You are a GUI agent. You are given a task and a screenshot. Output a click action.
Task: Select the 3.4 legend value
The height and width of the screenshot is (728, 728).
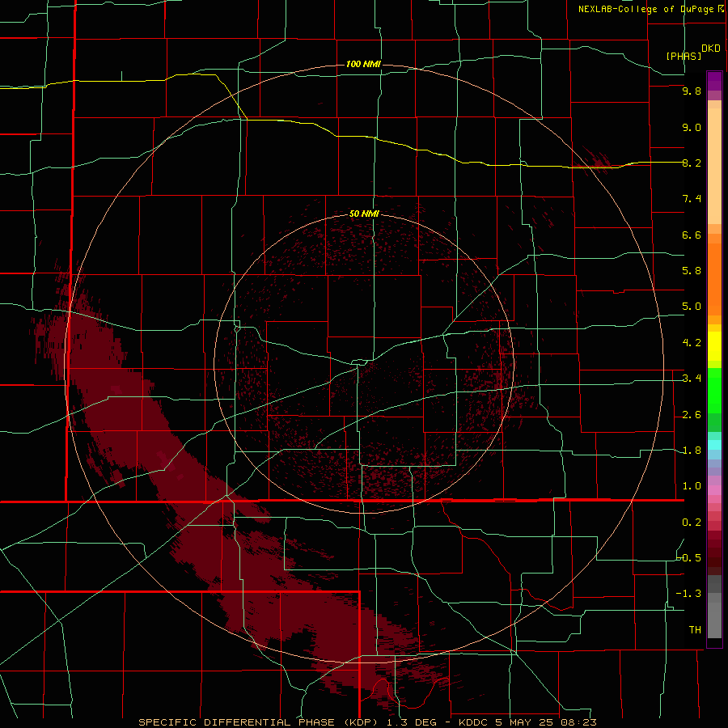692,379
